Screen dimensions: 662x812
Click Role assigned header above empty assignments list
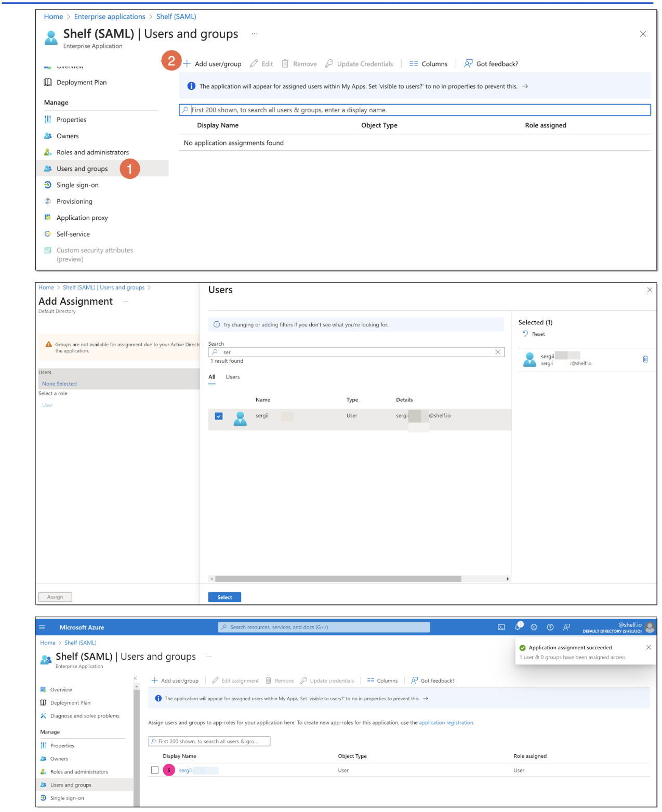546,125
